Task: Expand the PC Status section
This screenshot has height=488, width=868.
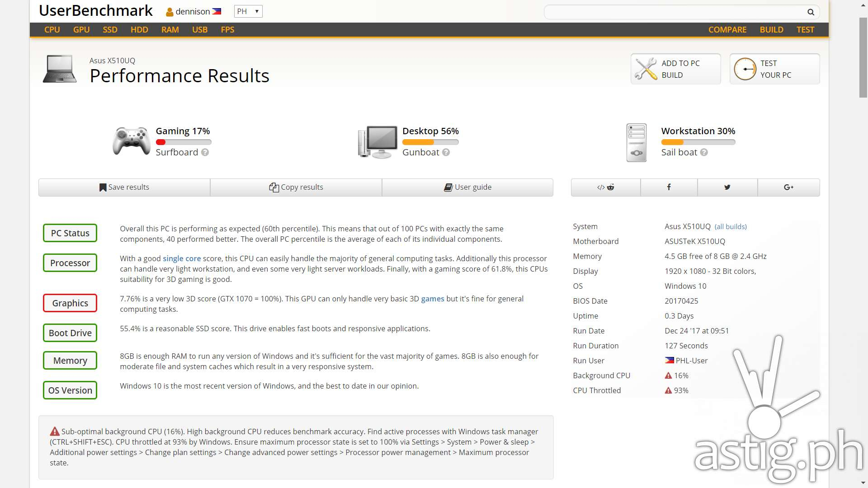Action: tap(70, 232)
